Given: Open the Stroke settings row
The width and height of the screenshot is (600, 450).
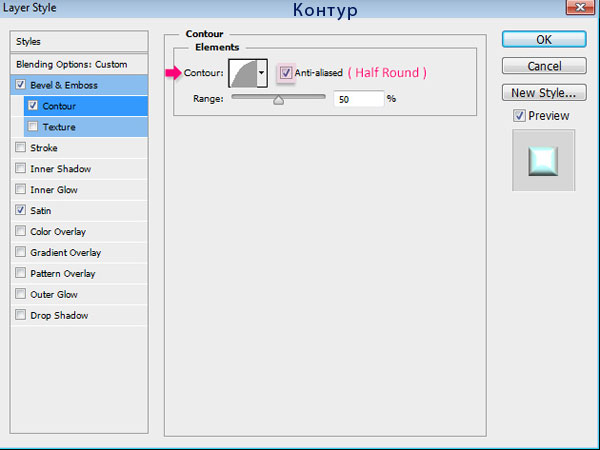Looking at the screenshot, I should [x=79, y=148].
